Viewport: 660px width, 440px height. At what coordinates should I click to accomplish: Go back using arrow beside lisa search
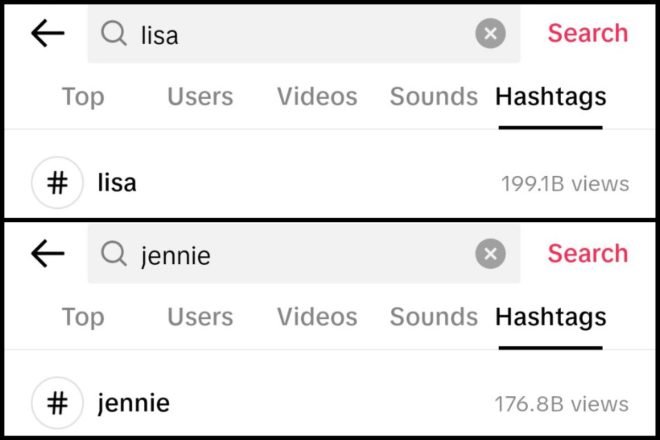point(48,33)
